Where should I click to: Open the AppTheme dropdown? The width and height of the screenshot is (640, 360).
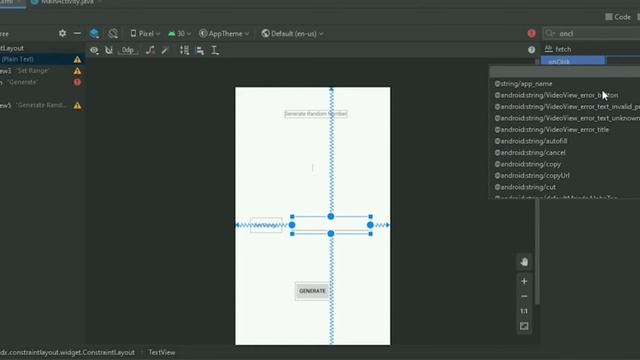coord(224,33)
